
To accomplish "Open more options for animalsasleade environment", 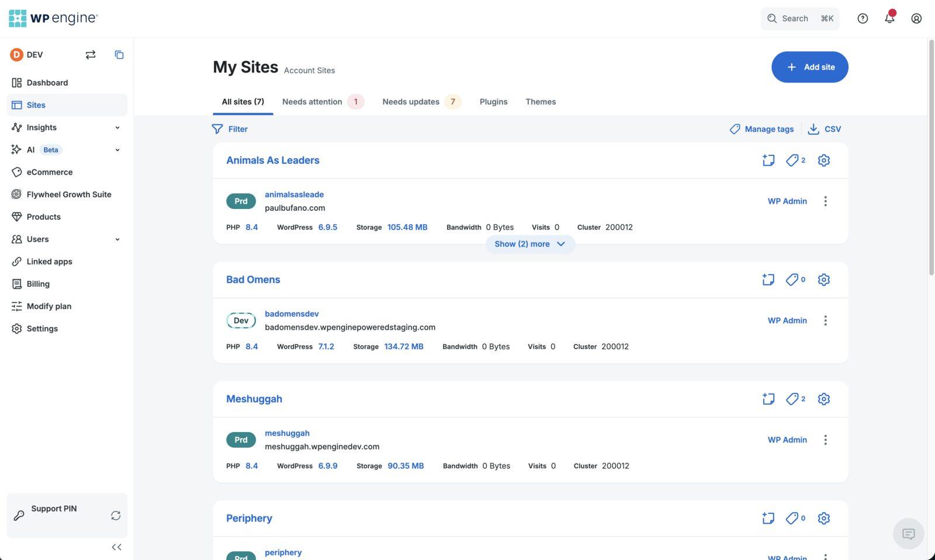I will tap(825, 201).
